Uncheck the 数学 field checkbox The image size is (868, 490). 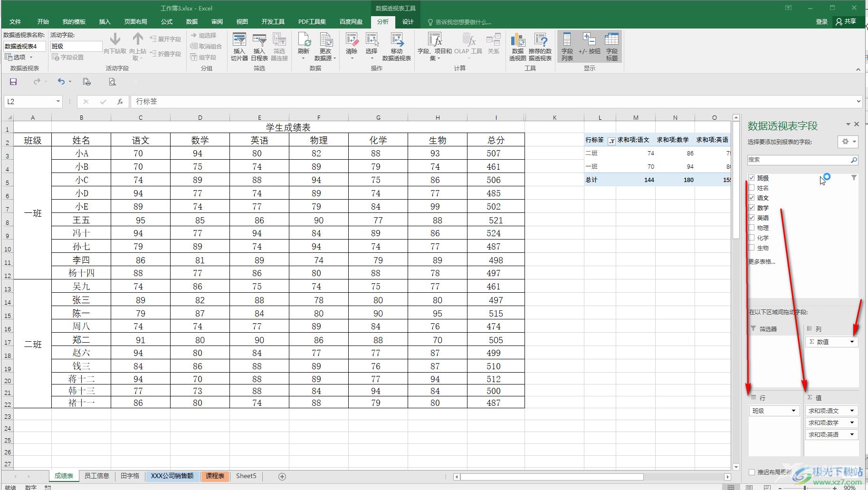(752, 208)
